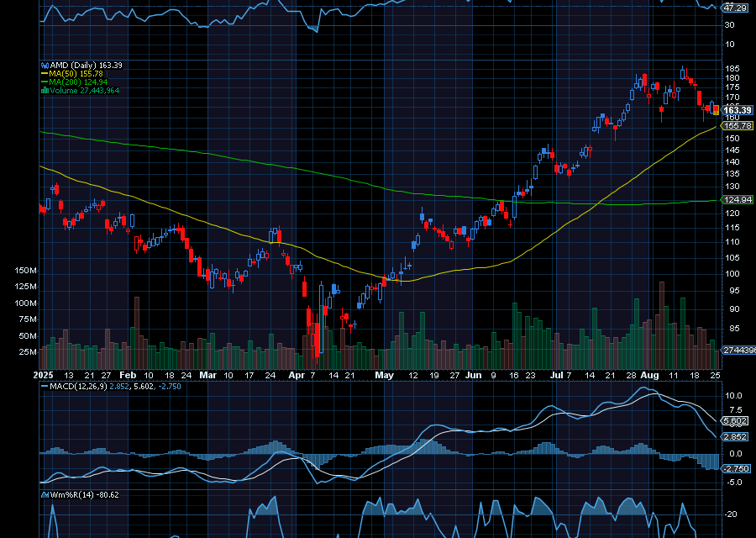Click the 23 date label in June
756x538 pixels.
coord(530,375)
